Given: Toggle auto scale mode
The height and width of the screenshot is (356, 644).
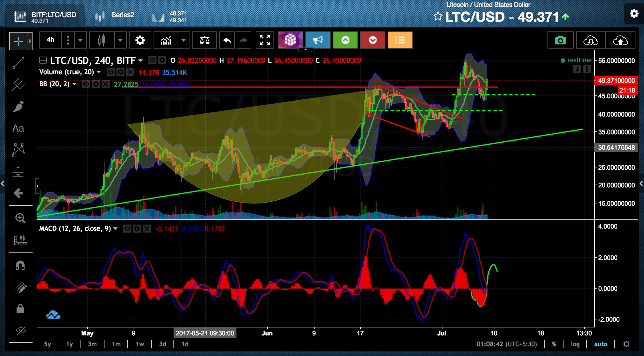Looking at the screenshot, I should click(601, 344).
